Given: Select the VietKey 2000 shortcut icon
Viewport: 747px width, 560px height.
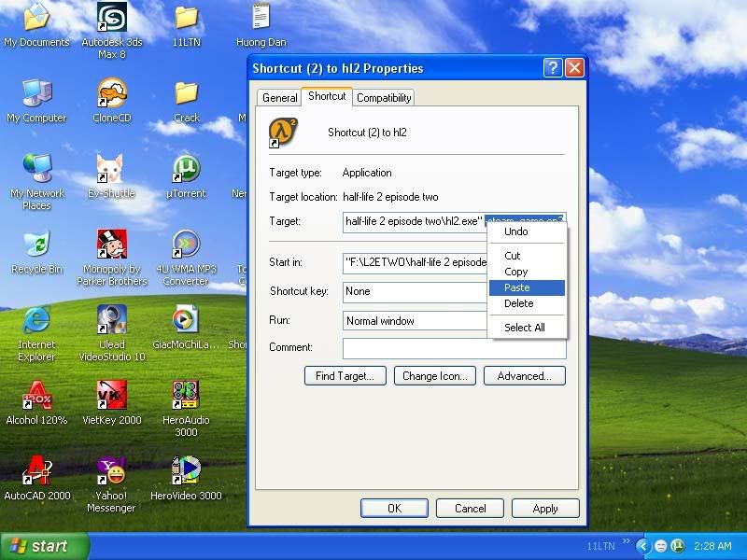Looking at the screenshot, I should (x=112, y=403).
